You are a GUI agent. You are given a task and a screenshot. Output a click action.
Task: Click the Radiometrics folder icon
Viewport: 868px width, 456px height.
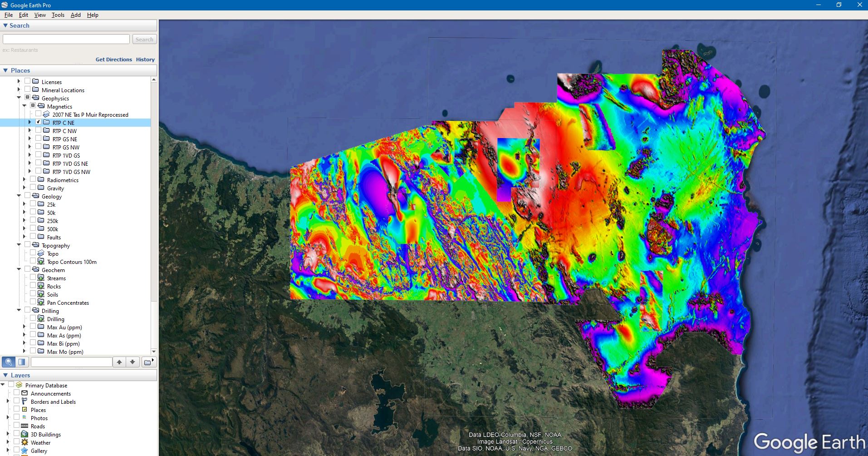click(41, 180)
